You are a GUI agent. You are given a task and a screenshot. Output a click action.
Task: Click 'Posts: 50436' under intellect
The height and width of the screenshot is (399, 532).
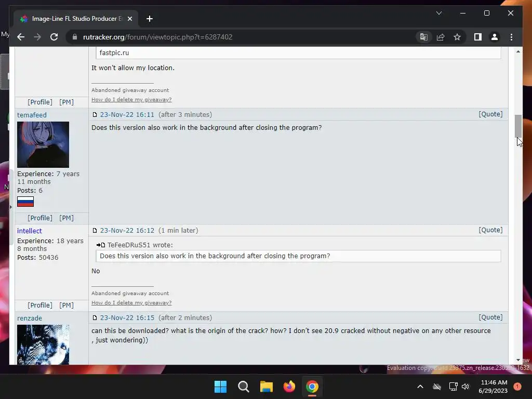(x=37, y=258)
